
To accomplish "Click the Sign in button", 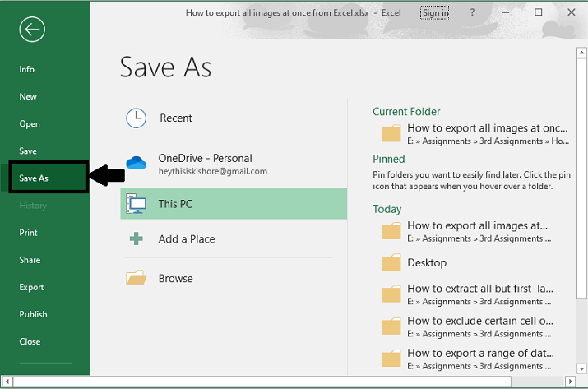I will [435, 13].
